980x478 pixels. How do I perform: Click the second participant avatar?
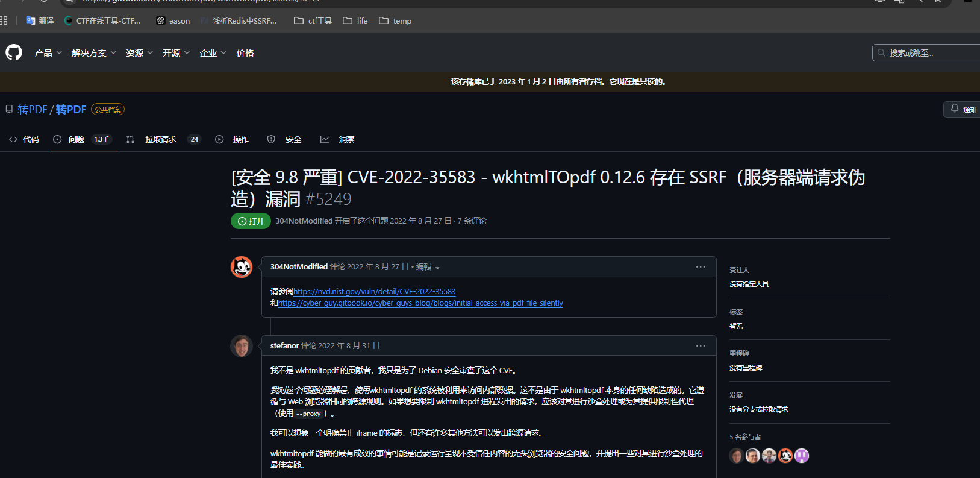coord(752,456)
